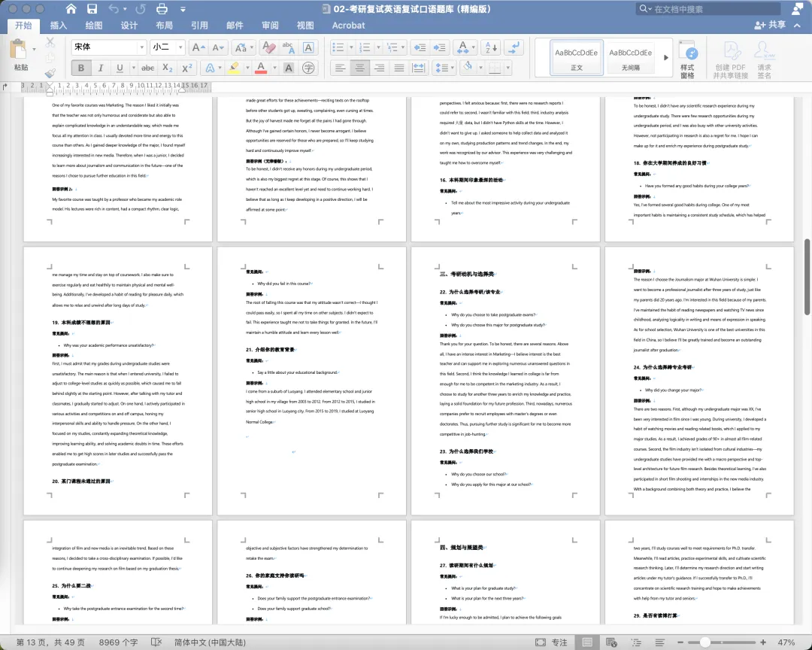This screenshot has height=650, width=812.
Task: Click zoom in plus button
Action: [763, 642]
